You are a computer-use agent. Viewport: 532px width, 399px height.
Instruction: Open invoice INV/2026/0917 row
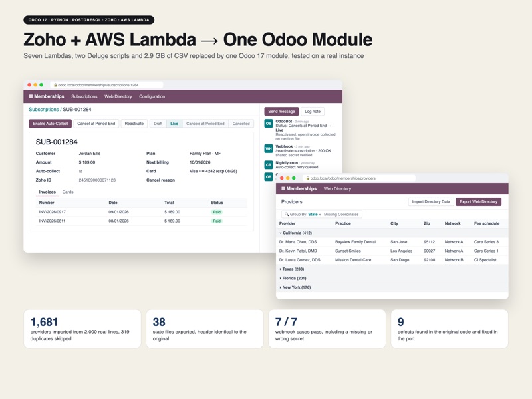point(142,212)
